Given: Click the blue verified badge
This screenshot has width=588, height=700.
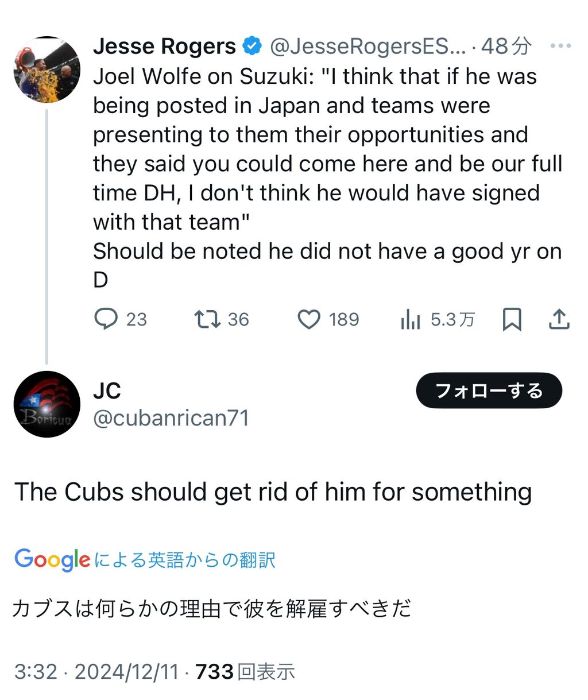Looking at the screenshot, I should pos(252,46).
